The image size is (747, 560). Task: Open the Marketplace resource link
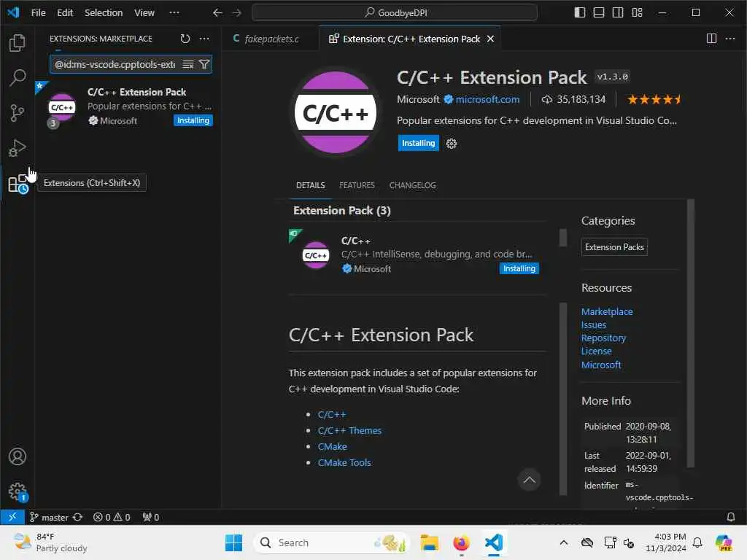coord(607,311)
